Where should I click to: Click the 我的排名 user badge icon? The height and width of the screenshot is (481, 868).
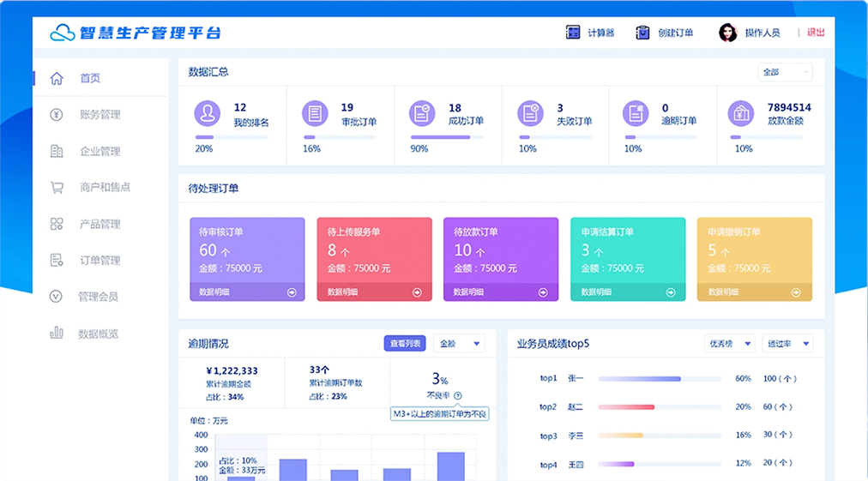(x=208, y=113)
